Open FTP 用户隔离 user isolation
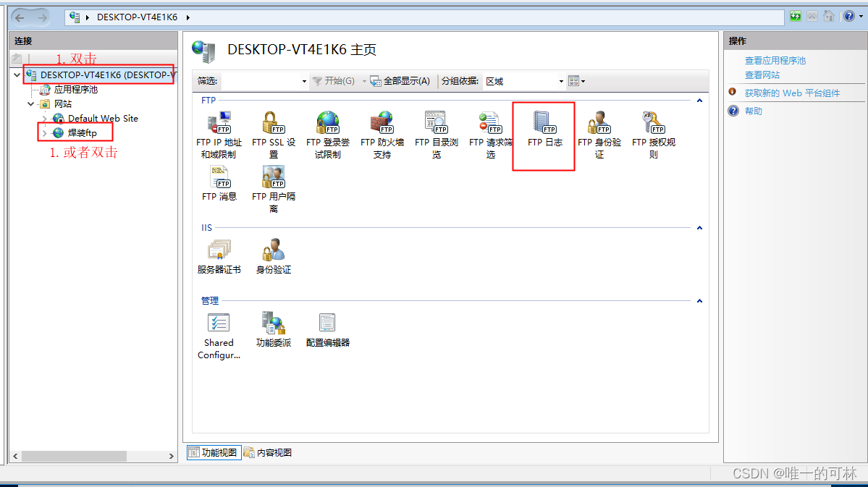The height and width of the screenshot is (487, 868). coord(274,189)
